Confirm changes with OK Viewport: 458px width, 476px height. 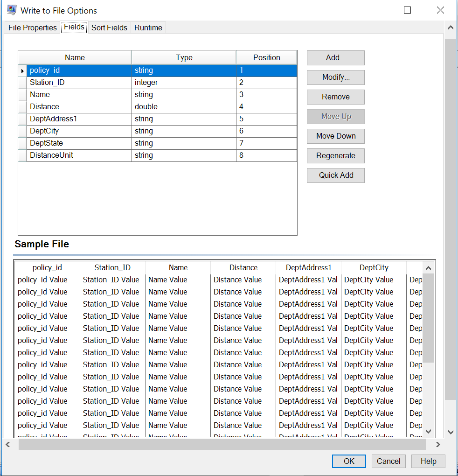click(348, 461)
